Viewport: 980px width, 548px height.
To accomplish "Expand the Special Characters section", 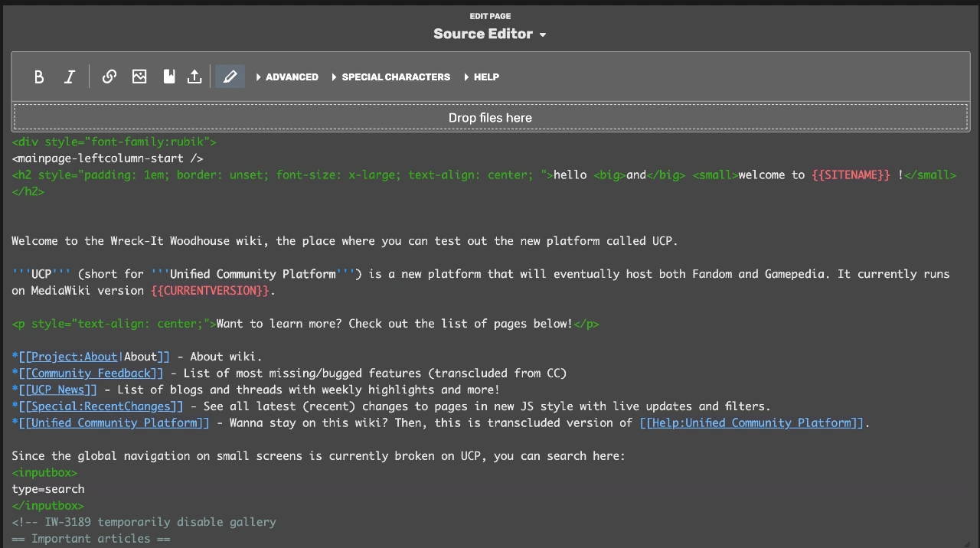I will (x=390, y=77).
